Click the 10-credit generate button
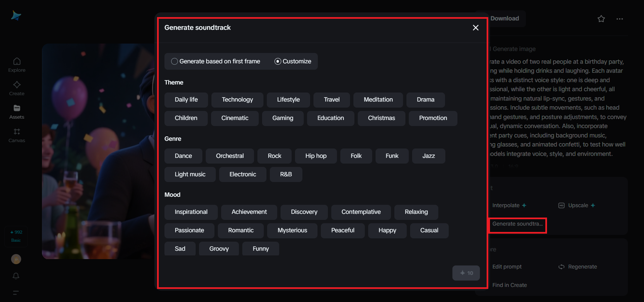 pos(466,273)
